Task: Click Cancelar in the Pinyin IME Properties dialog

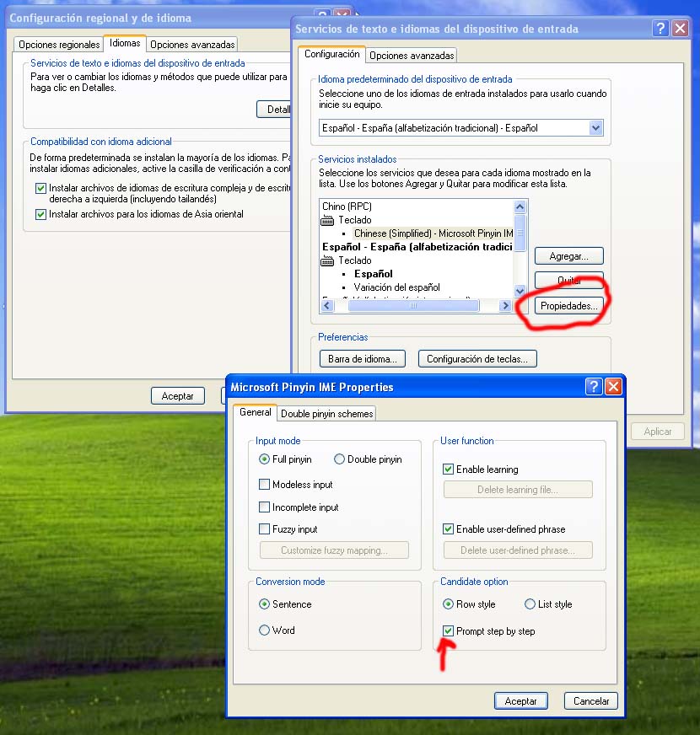Action: [591, 700]
